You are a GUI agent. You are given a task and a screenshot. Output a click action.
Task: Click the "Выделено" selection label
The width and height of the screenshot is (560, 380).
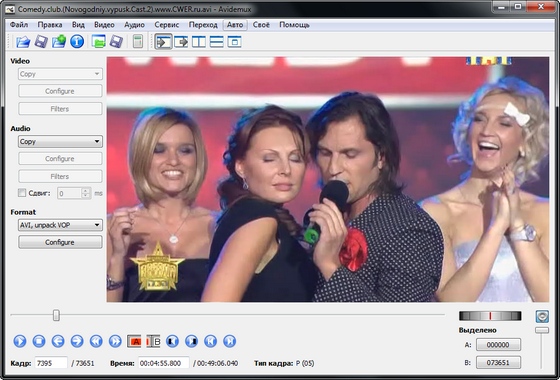(x=478, y=330)
